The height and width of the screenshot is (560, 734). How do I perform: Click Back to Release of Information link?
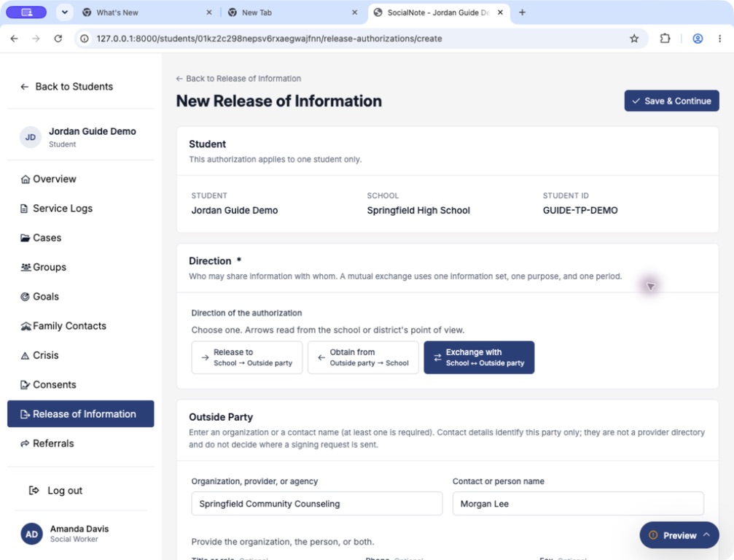[x=238, y=79]
